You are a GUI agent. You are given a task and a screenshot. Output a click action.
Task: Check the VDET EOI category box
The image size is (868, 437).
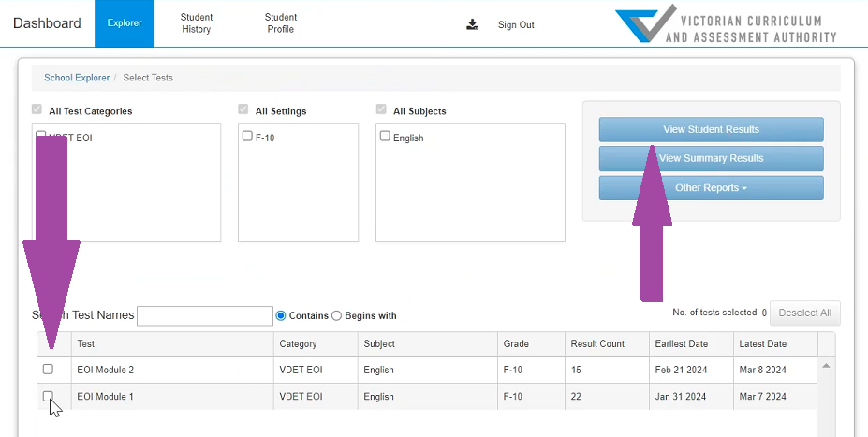40,136
